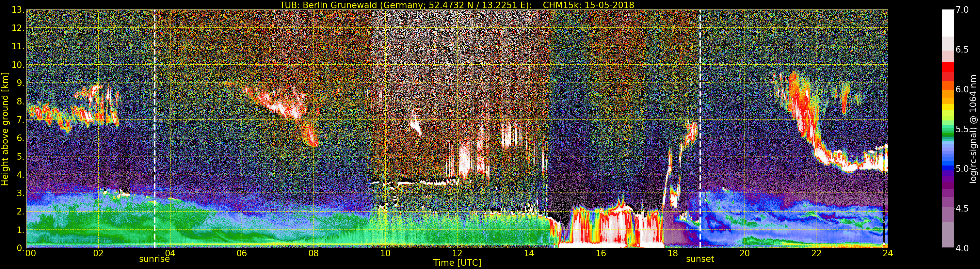Click the 'Time [UTC]' axis label
This screenshot has height=269, width=980.
click(457, 263)
